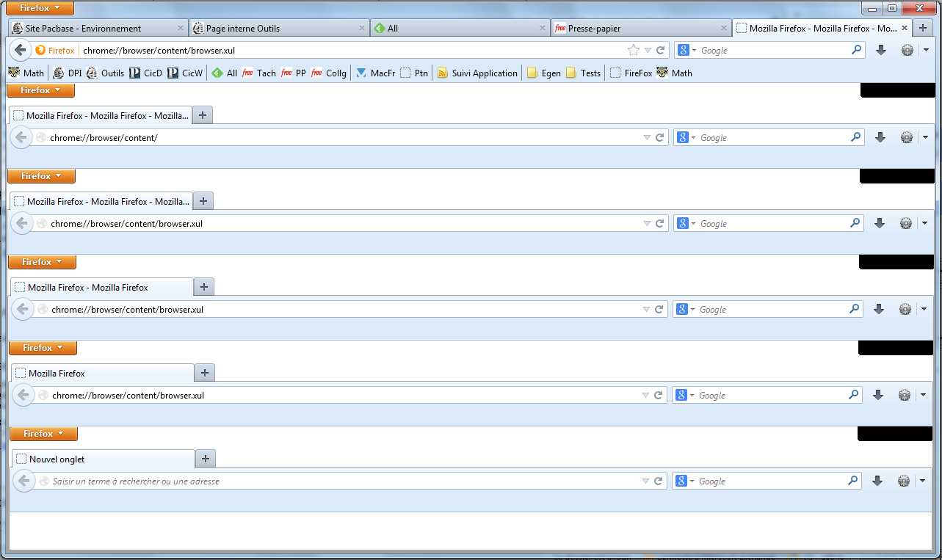Search magnifier in Nouvel onglet window

click(x=853, y=481)
